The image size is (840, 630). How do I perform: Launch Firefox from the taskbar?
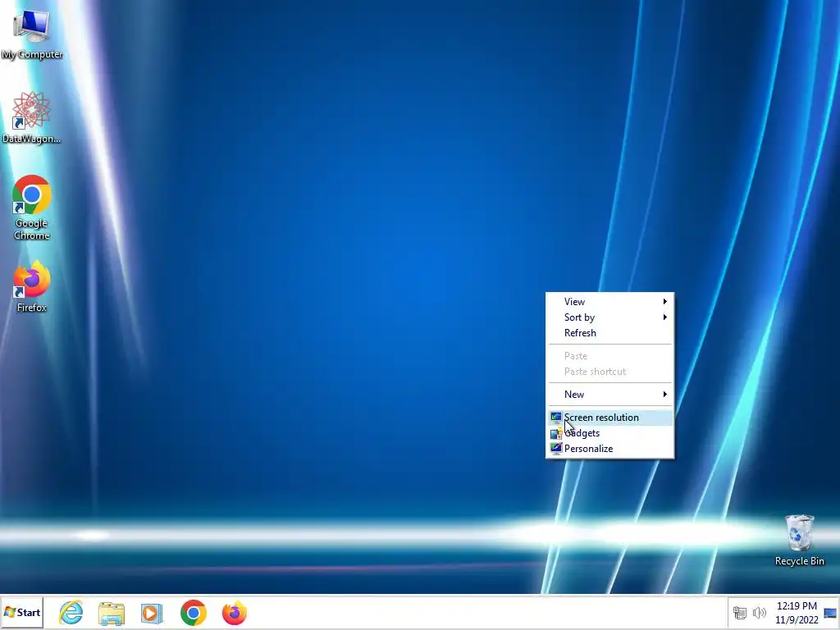[x=234, y=613]
